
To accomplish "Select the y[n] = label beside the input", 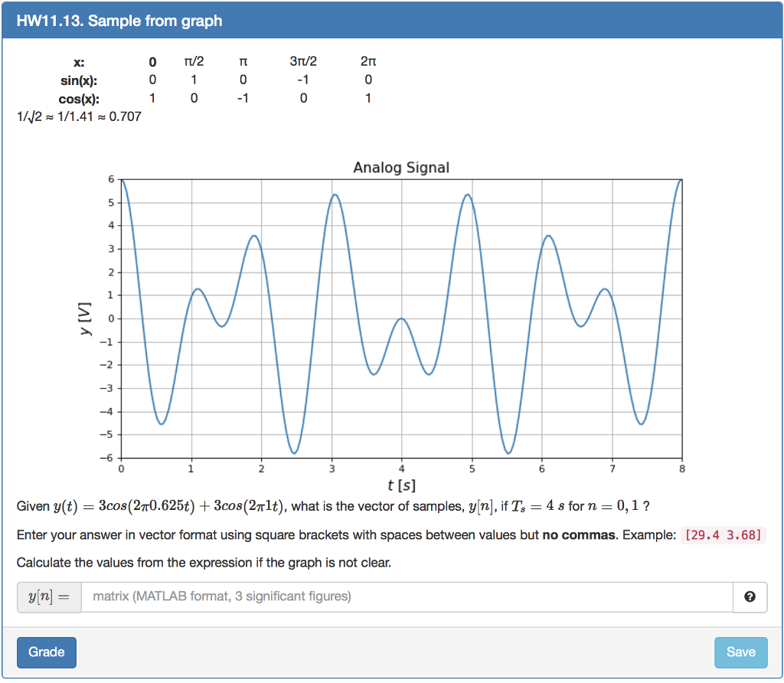I will pyautogui.click(x=47, y=596).
